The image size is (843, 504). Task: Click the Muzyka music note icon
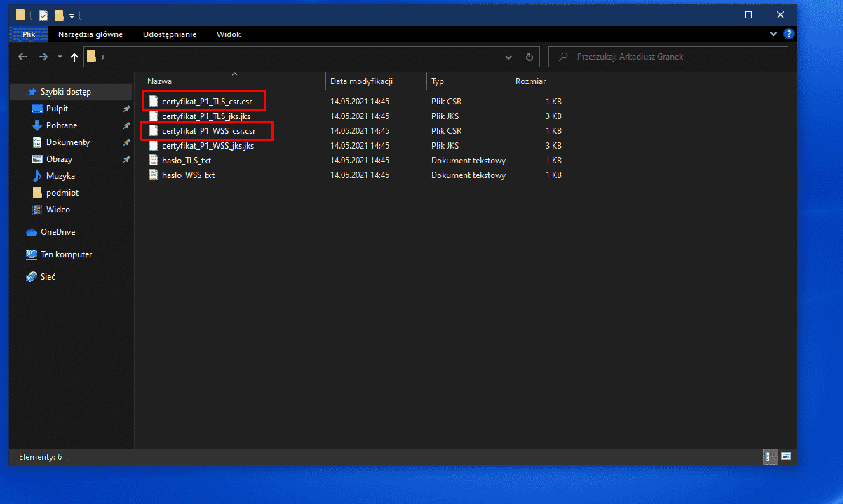(x=38, y=176)
